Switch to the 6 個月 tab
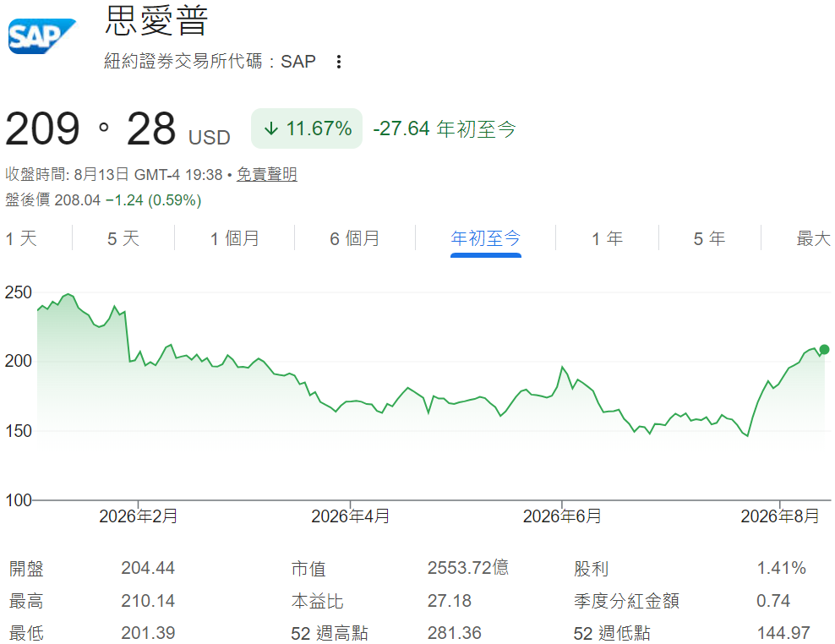The width and height of the screenshot is (835, 644). tap(355, 238)
